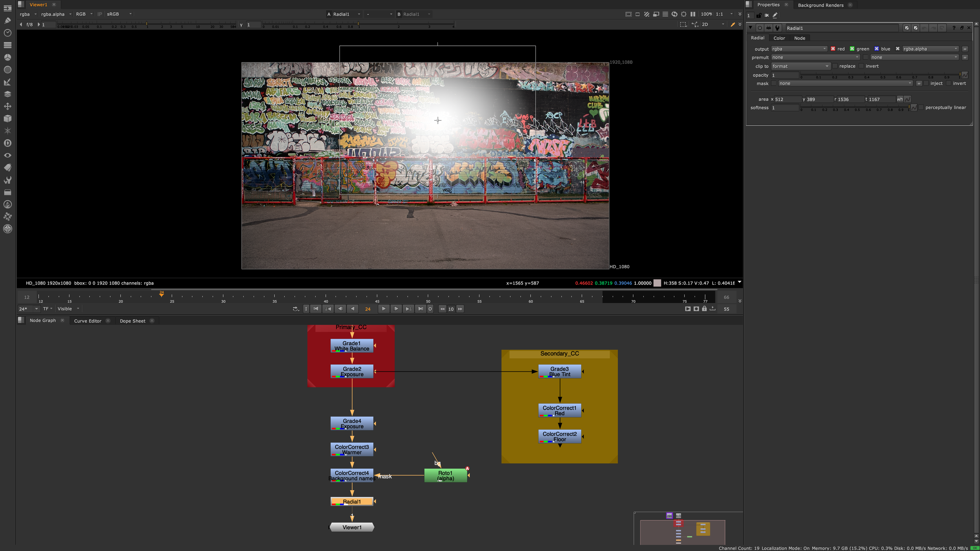The image size is (980, 551).
Task: Open the Keyer nodes eyedropper icon
Action: [7, 82]
